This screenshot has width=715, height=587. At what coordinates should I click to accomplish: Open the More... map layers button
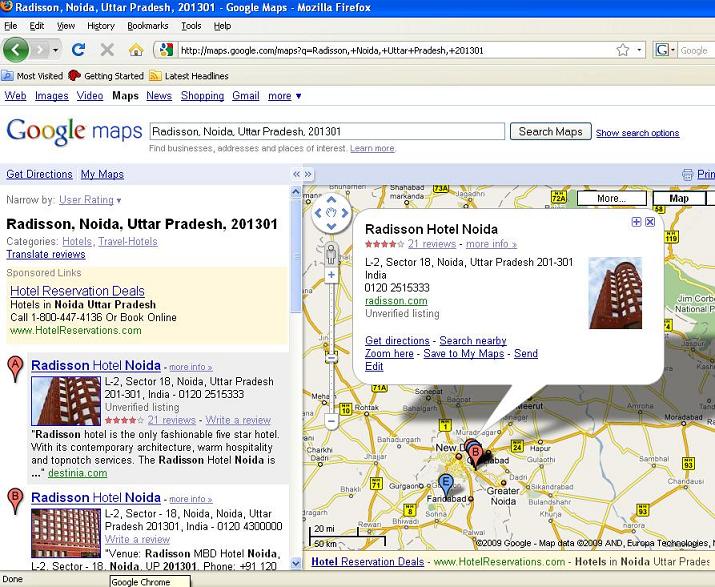611,198
